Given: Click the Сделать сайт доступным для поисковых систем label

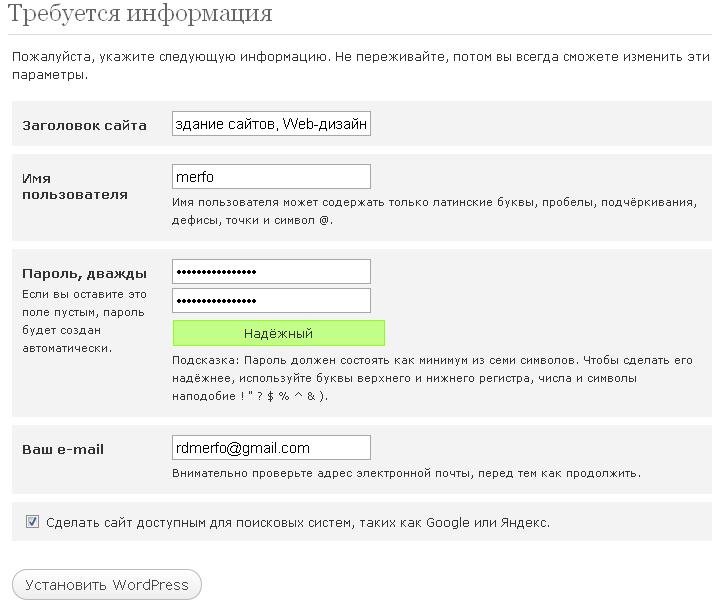Looking at the screenshot, I should [298, 523].
